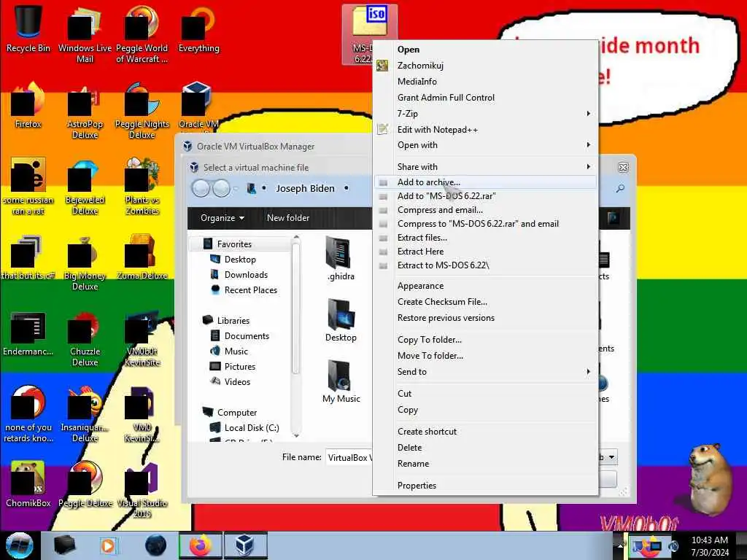The width and height of the screenshot is (747, 560).
Task: Open Visual Studio 2015 desktop icon
Action: point(142,489)
